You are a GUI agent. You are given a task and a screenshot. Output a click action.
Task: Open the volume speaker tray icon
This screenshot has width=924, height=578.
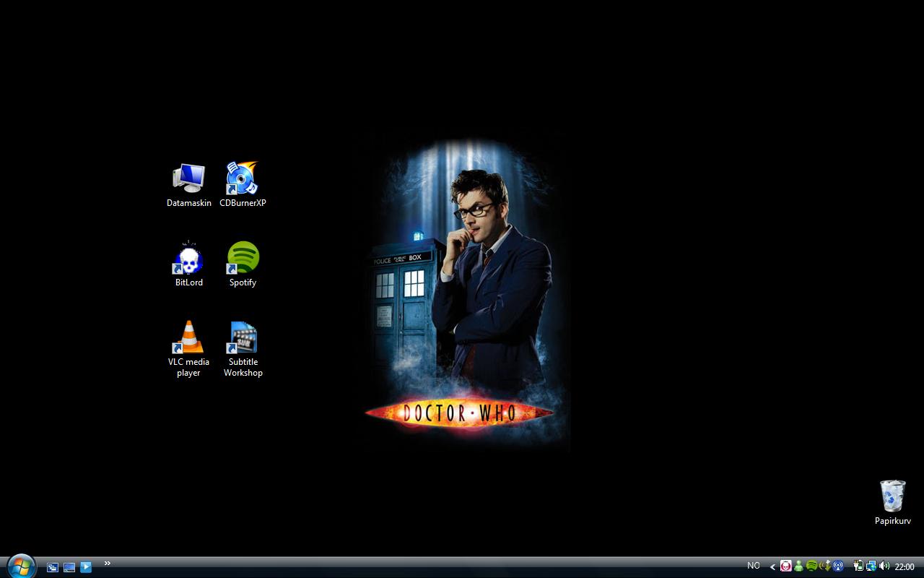(884, 566)
